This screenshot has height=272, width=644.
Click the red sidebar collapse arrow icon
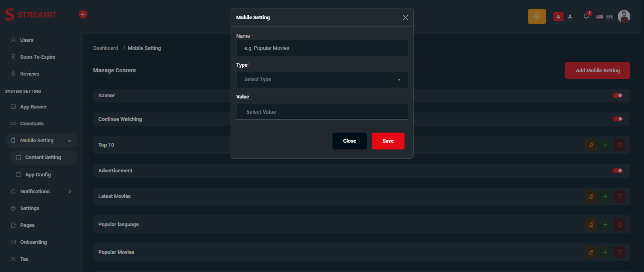[83, 14]
